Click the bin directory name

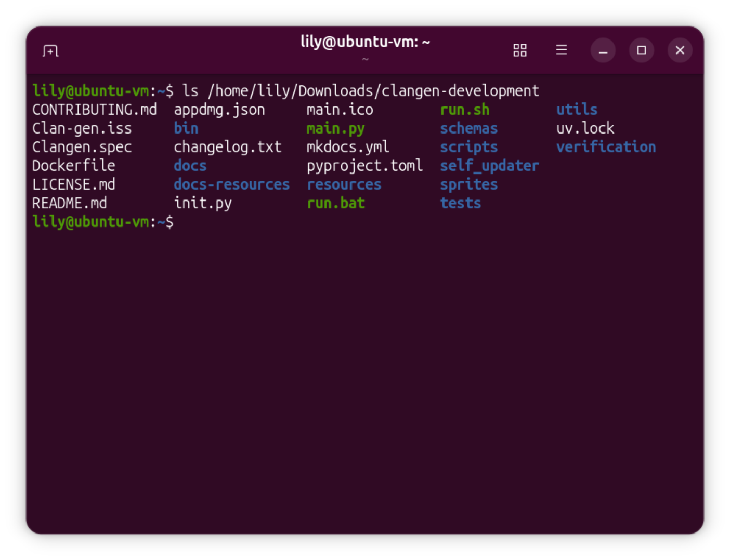(x=186, y=128)
